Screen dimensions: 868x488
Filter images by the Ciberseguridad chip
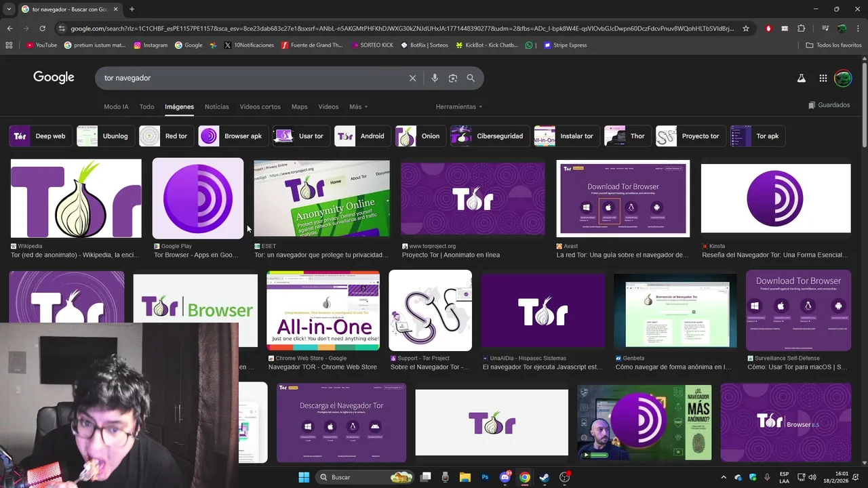click(490, 136)
